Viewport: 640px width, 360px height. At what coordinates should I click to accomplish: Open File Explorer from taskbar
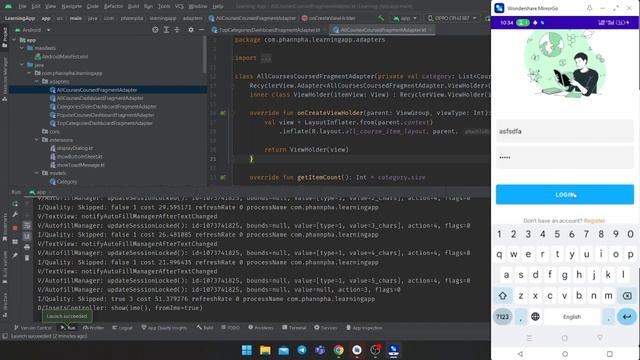pyautogui.click(x=265, y=350)
